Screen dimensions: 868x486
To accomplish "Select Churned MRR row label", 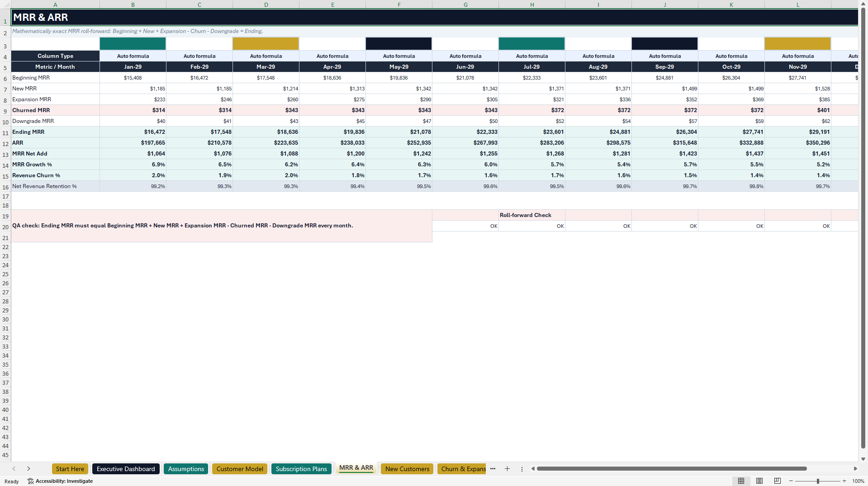I will (x=55, y=110).
